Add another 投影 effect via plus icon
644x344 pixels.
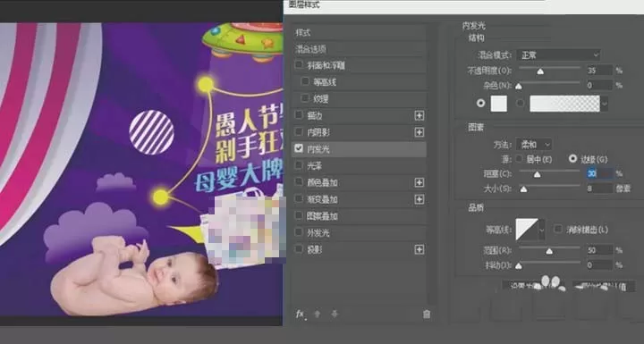click(419, 249)
